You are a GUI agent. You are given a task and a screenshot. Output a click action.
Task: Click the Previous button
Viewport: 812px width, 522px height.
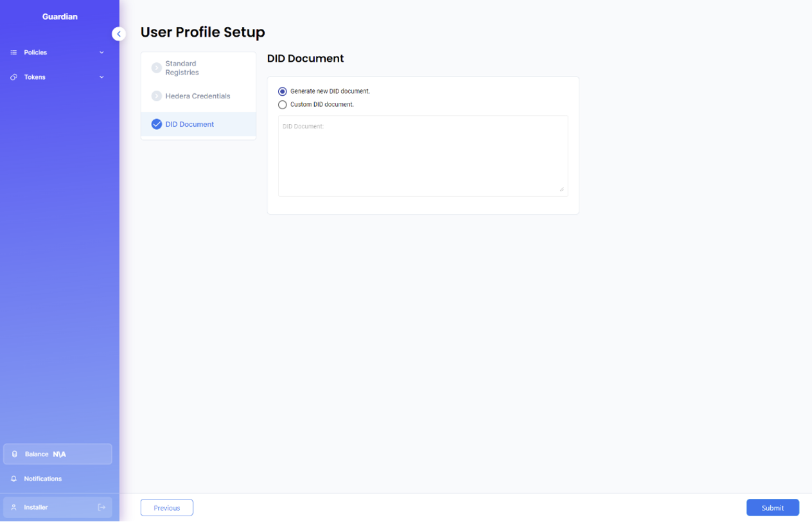(166, 508)
